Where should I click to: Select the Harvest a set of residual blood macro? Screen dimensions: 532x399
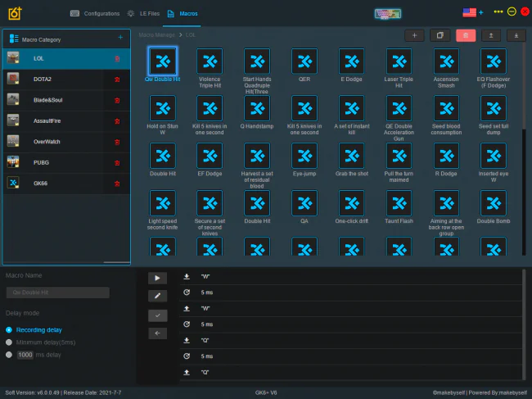click(x=257, y=156)
